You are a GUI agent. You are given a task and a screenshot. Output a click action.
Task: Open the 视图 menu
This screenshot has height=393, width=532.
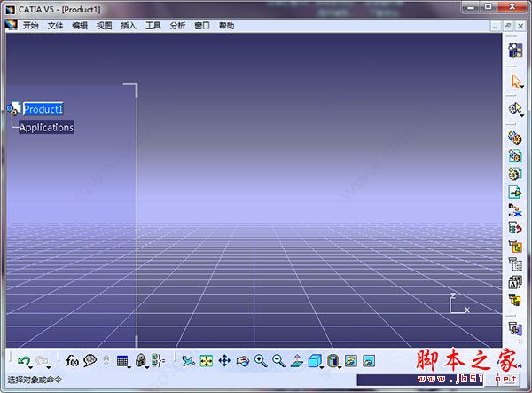point(104,26)
